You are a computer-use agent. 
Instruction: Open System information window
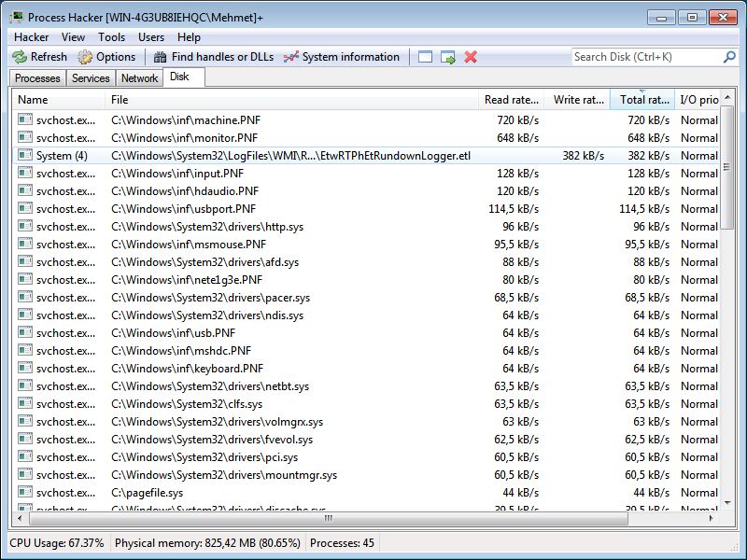tap(342, 57)
